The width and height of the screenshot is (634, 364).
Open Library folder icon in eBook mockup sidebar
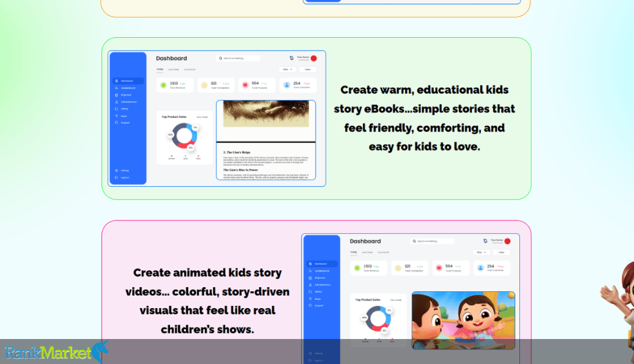point(117,109)
